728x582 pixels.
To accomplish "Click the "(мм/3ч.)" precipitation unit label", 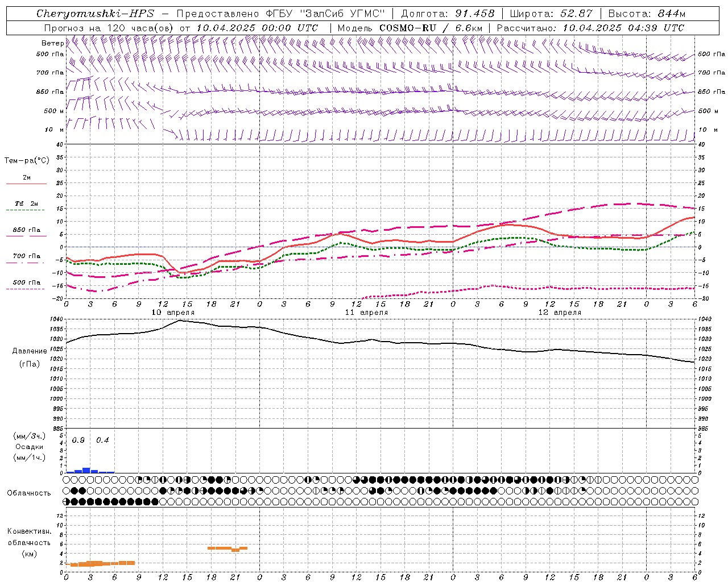I will [30, 436].
